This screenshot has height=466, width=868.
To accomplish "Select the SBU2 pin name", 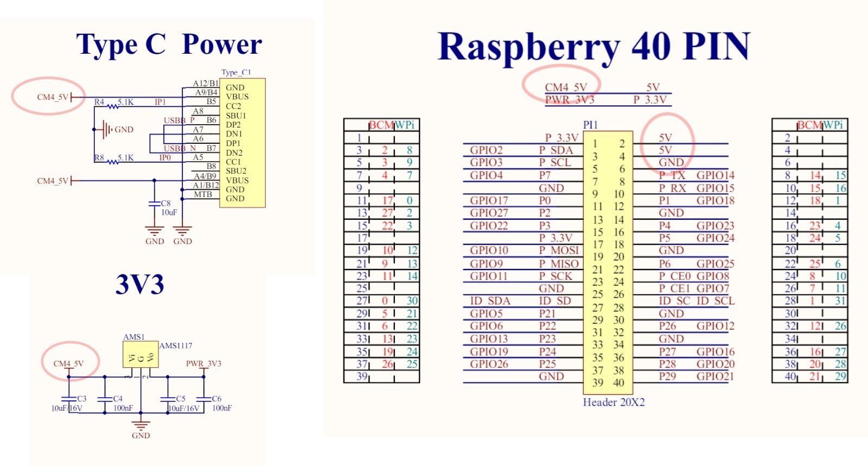I will coord(236,171).
